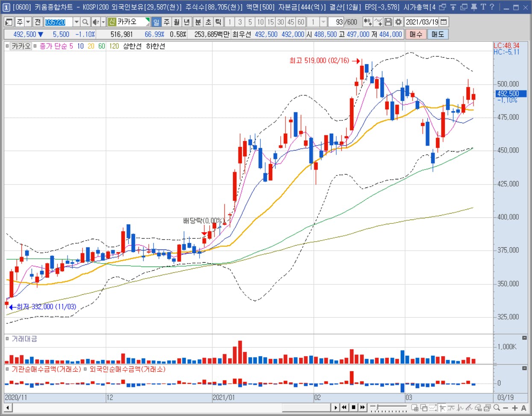Click the stock code search magnifier icon
532x416 pixels.
85,22
